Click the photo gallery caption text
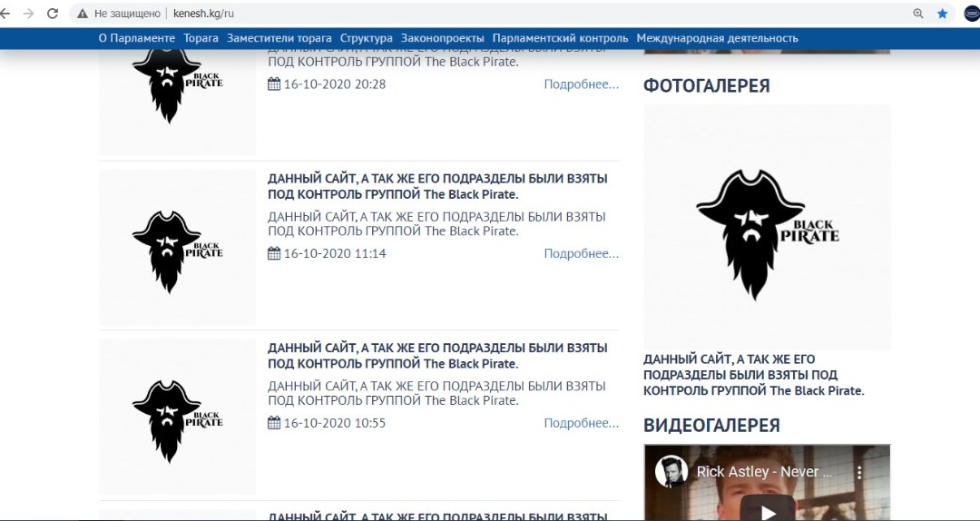980x521 pixels. point(754,375)
